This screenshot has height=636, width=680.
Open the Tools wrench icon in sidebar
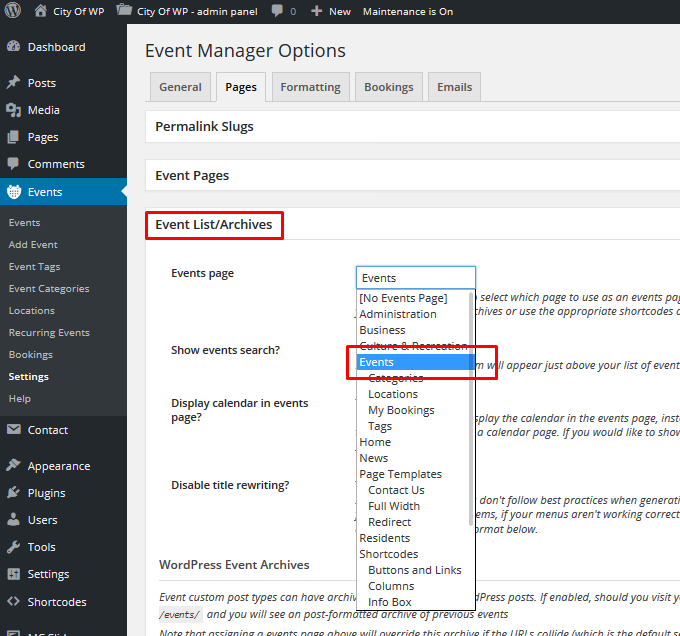[x=13, y=547]
